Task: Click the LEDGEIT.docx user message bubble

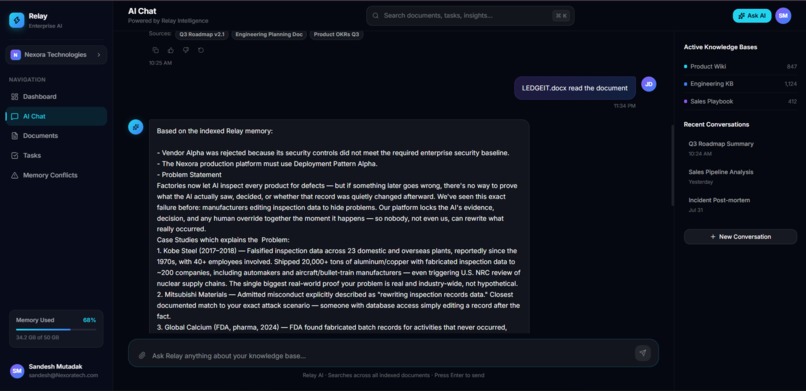Action: (x=575, y=88)
